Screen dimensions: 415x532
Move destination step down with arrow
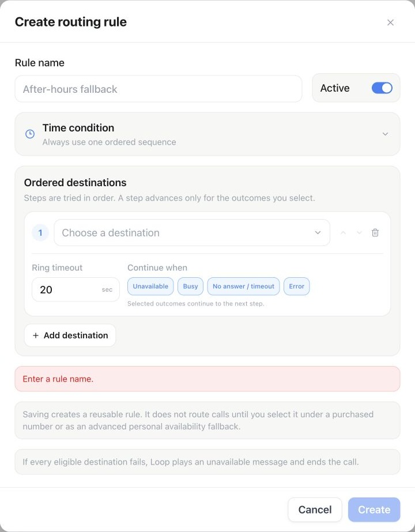coord(359,233)
